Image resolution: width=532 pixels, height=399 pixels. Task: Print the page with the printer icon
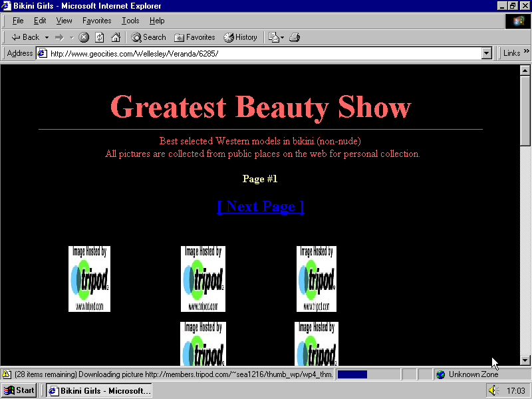(295, 37)
